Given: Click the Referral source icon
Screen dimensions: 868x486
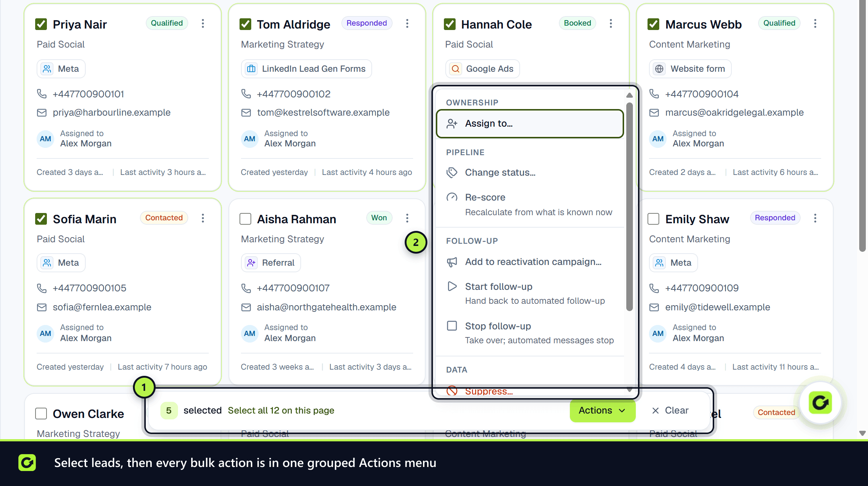Looking at the screenshot, I should tap(251, 263).
